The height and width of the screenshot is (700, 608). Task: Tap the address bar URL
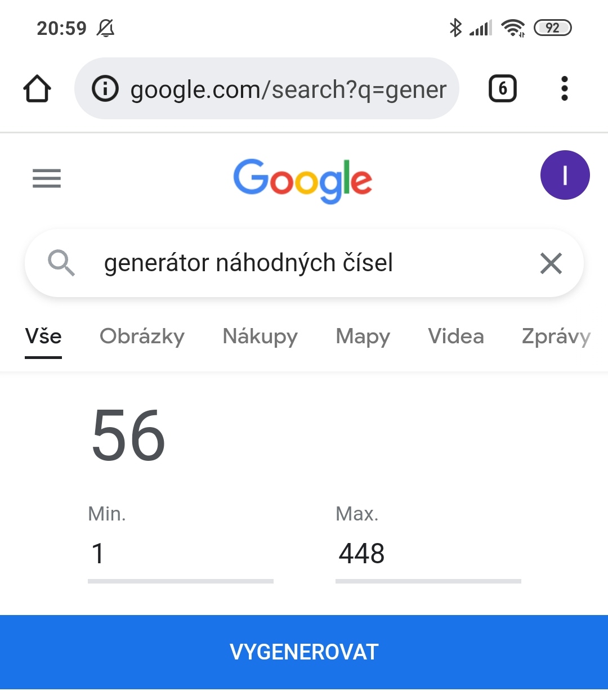[288, 89]
